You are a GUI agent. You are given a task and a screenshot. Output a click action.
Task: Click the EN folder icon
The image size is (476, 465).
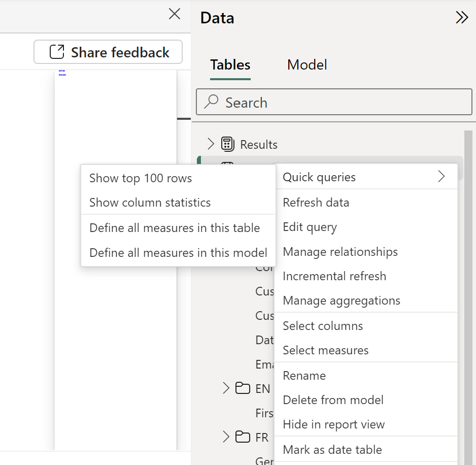coord(243,389)
